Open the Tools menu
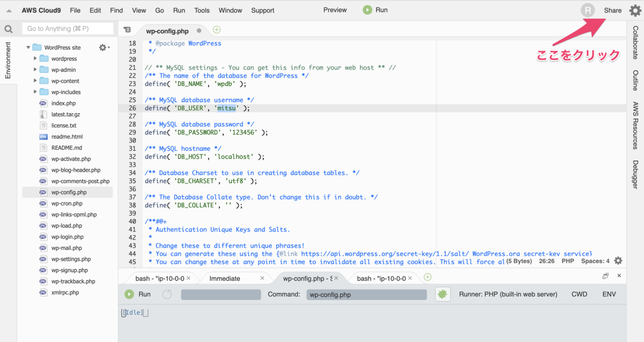644x342 pixels. (202, 10)
